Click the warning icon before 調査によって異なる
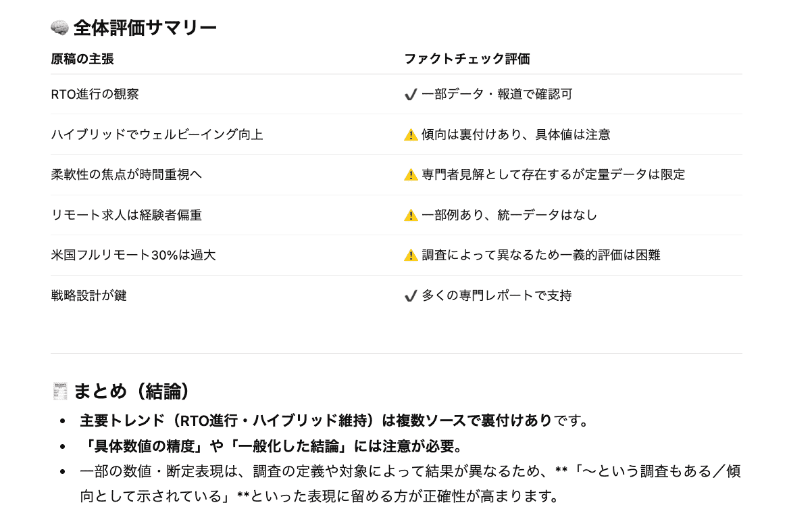This screenshot has width=812, height=530. coord(411,256)
